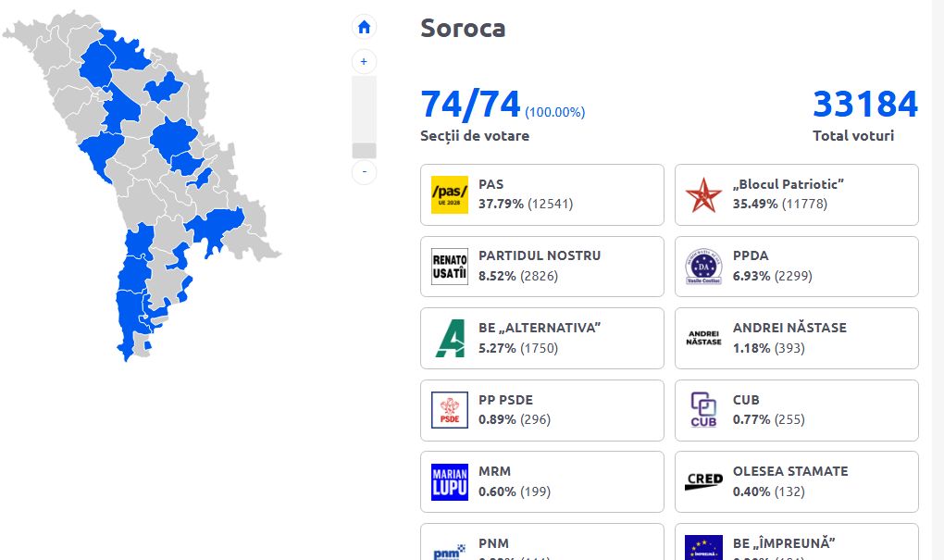The width and height of the screenshot is (944, 560).
Task: Click the home reset map icon
Action: (x=364, y=27)
